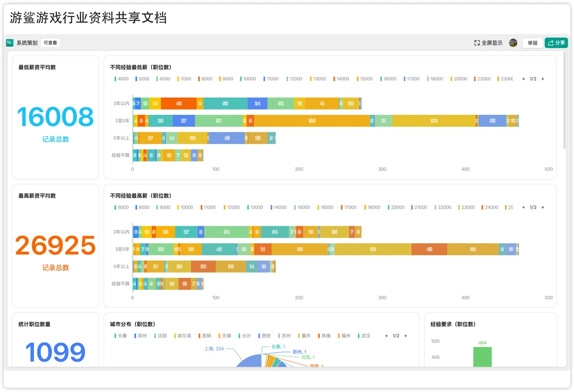Toggle the 5000 legend item in 最低薪 chart
The image size is (574, 392).
(x=142, y=79)
